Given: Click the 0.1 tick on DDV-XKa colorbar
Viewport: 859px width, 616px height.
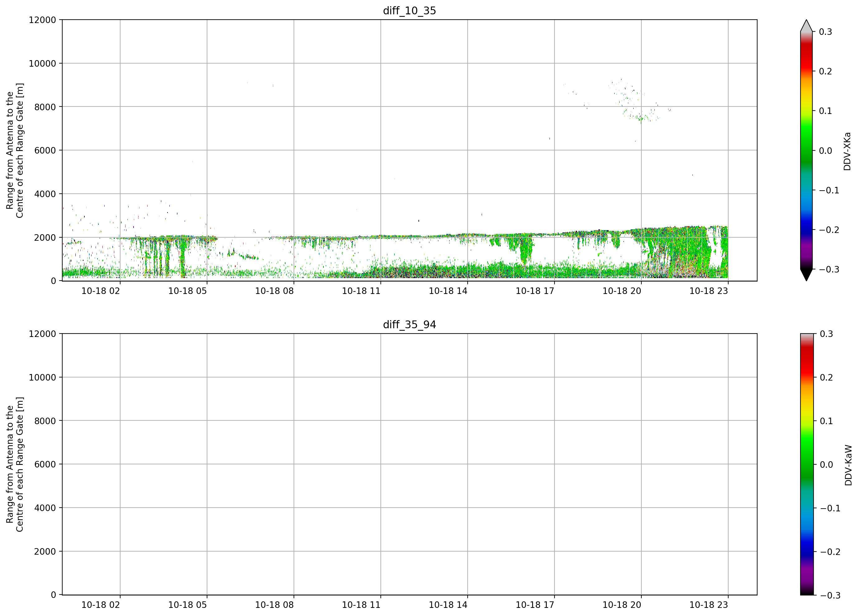Looking at the screenshot, I should tap(825, 111).
